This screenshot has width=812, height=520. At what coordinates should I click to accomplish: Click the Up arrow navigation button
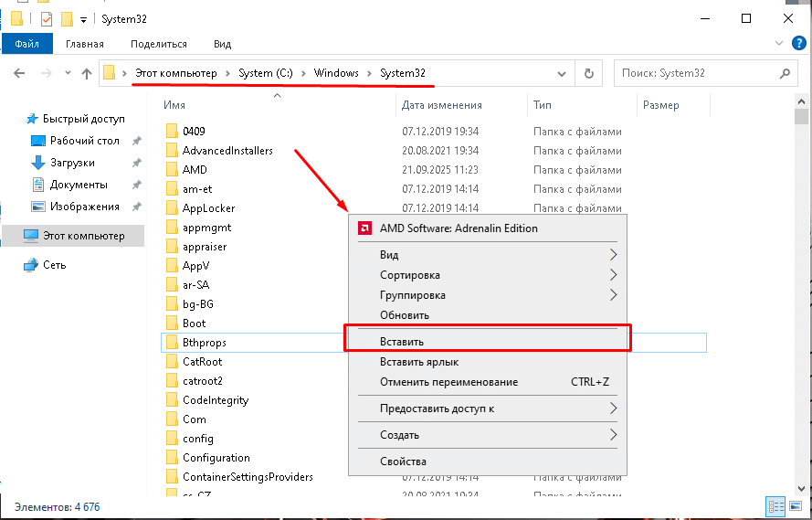87,74
